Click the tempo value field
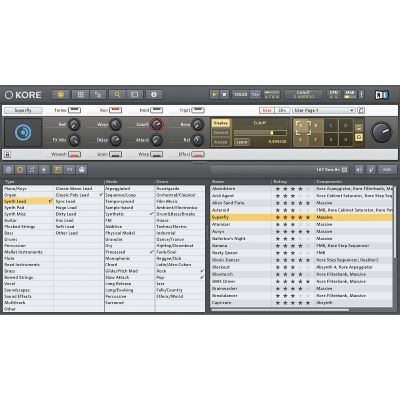This screenshot has height=400, width=400. coord(240,95)
